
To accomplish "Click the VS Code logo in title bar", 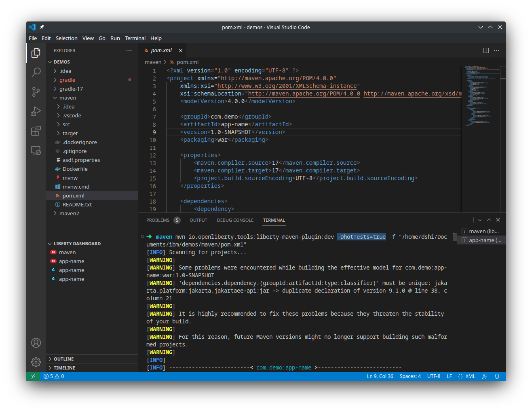I will [x=32, y=27].
